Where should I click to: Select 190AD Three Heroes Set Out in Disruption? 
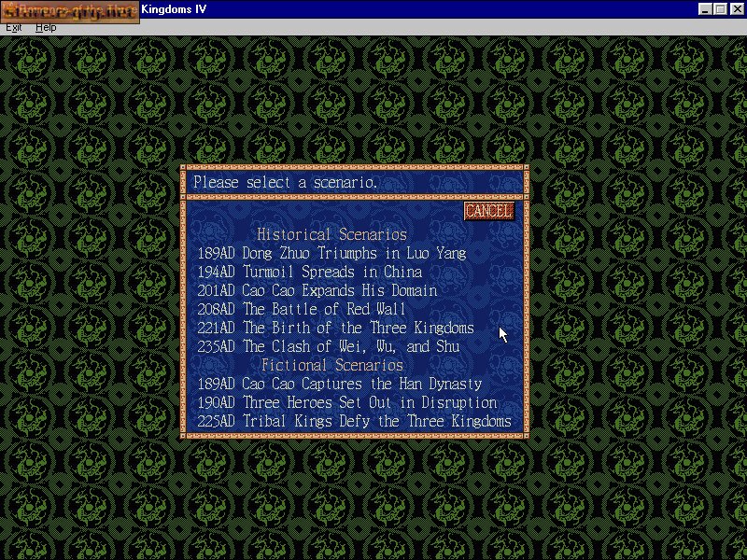(347, 402)
